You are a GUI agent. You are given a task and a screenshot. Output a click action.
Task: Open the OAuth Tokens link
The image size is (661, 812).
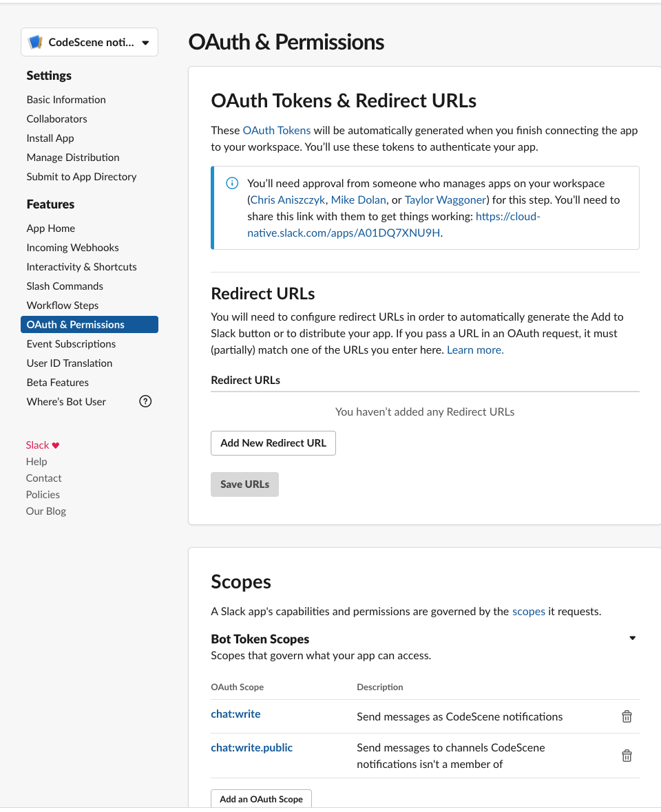click(277, 130)
